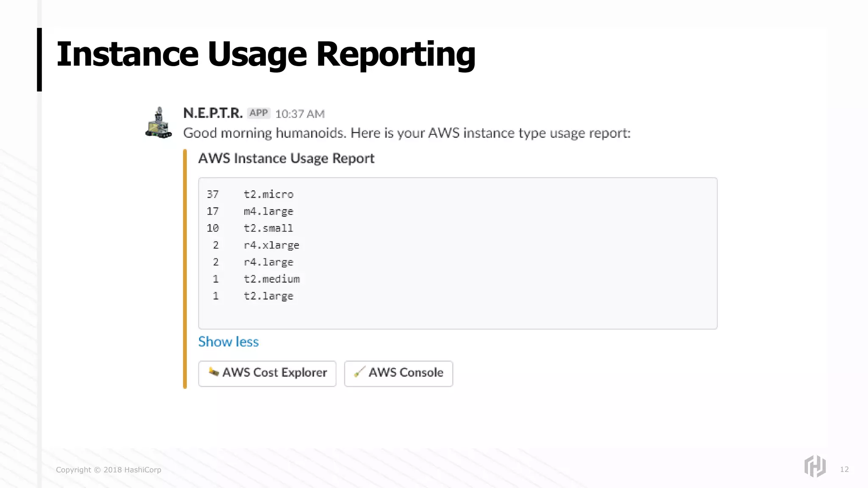
Task: Select the r4.xlarge row
Action: click(x=256, y=245)
